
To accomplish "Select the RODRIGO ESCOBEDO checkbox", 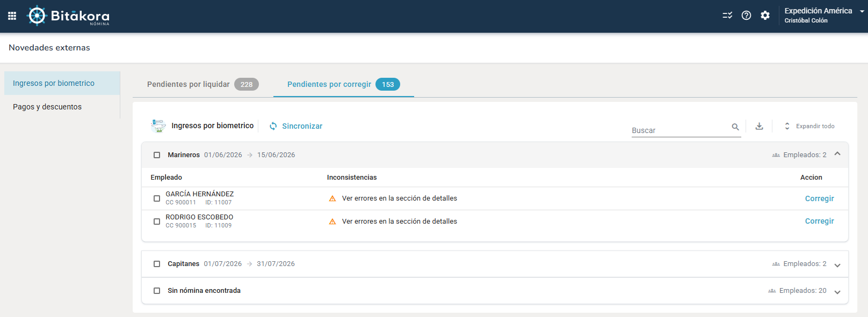I will pyautogui.click(x=157, y=222).
